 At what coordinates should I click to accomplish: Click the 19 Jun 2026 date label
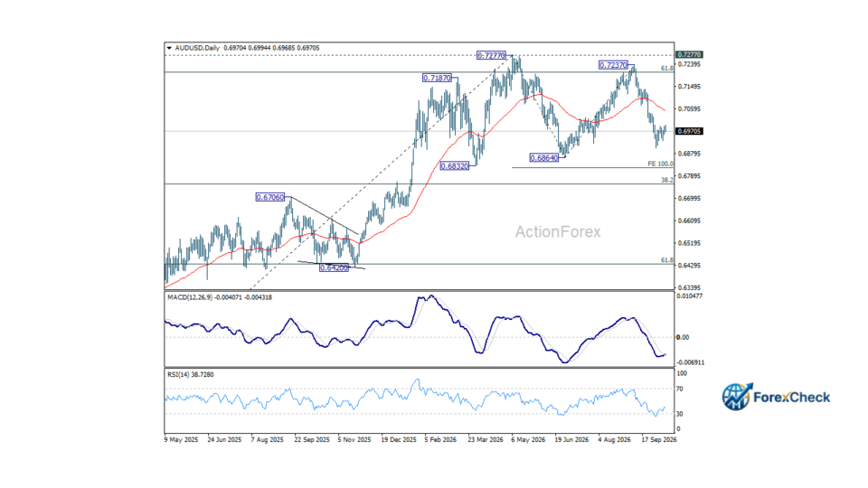(571, 440)
